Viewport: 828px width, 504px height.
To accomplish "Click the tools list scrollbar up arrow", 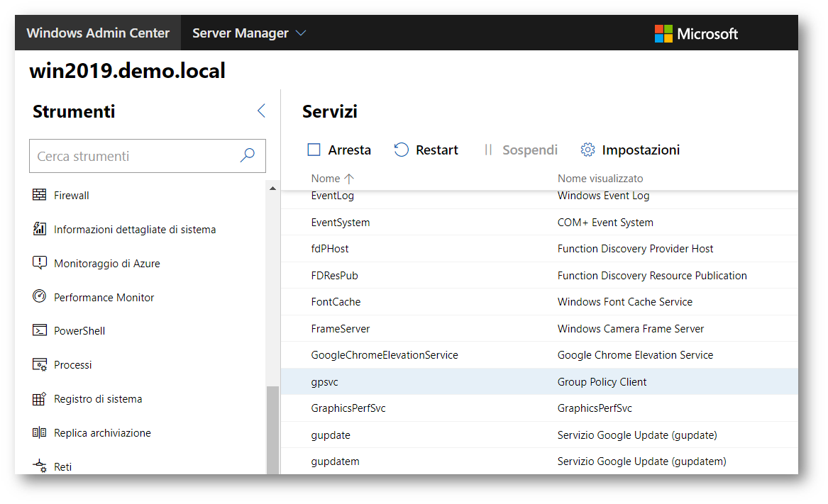I will [x=272, y=189].
